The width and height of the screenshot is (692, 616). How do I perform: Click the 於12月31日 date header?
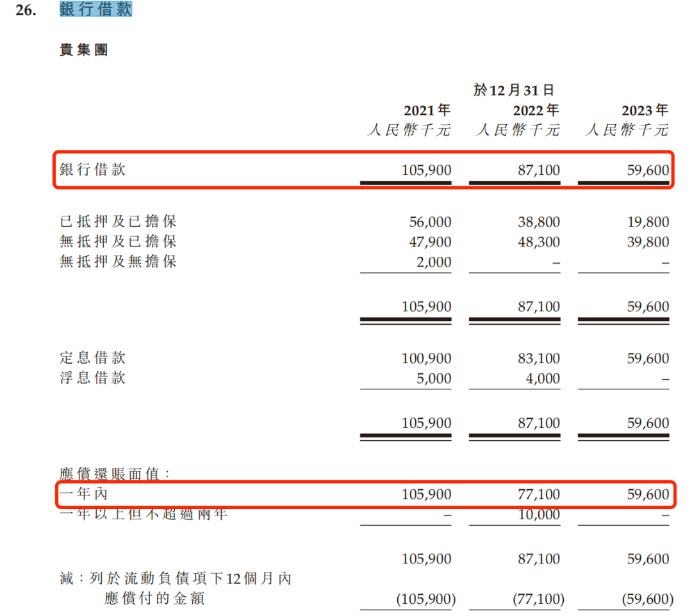[514, 90]
